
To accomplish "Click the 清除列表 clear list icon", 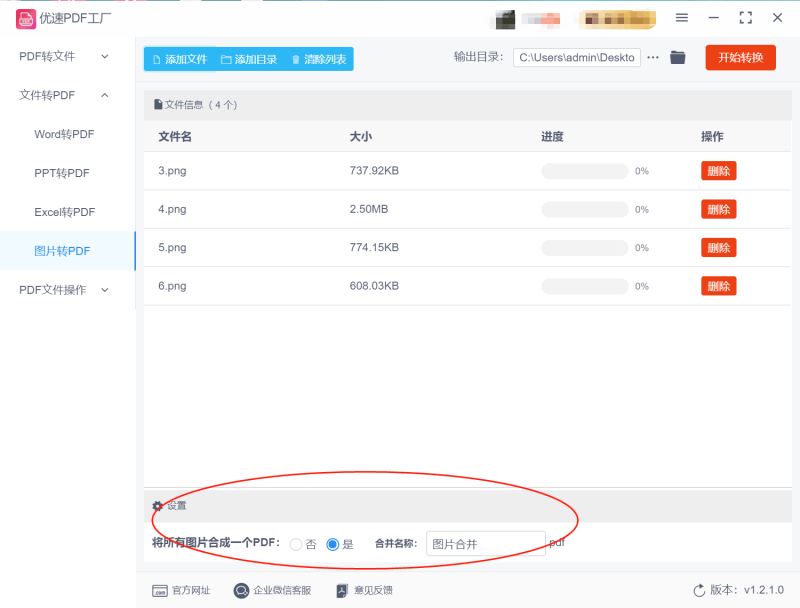I will tap(297, 59).
